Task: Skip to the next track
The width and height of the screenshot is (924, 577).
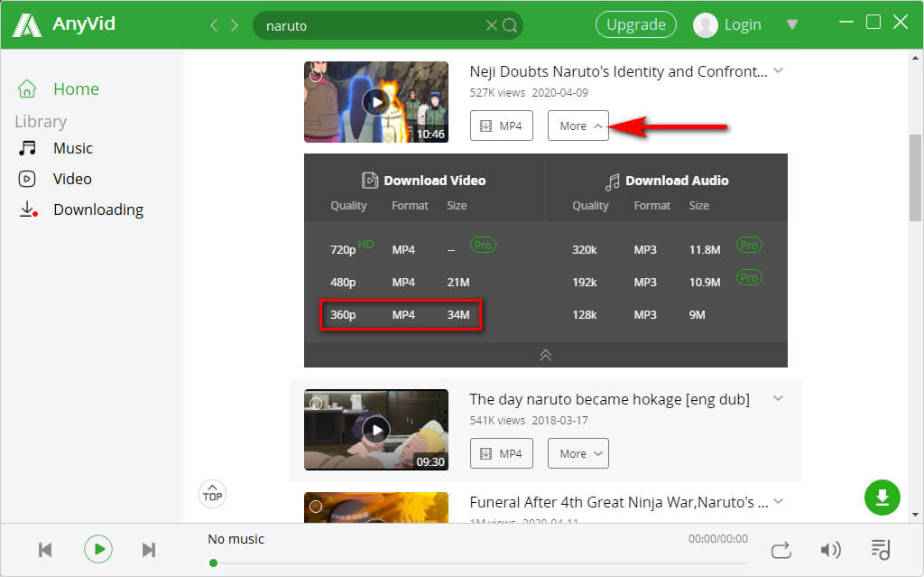Action: click(149, 550)
